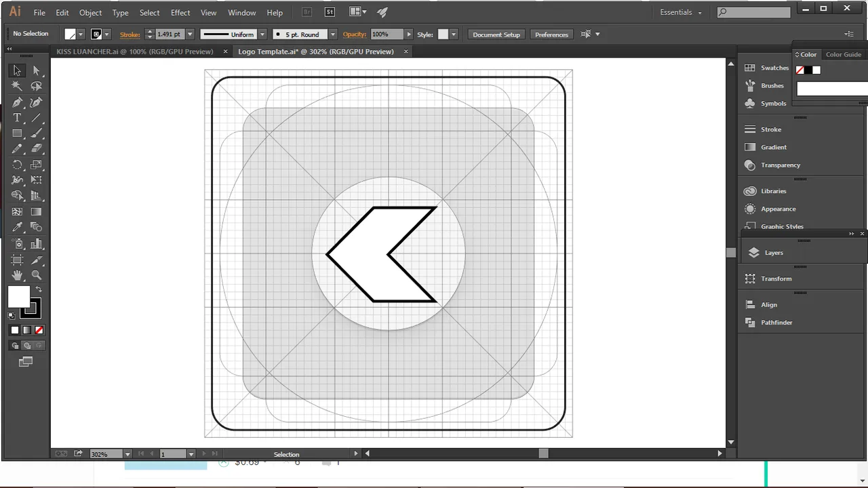Open the Object menu
The image size is (868, 488).
coord(90,13)
